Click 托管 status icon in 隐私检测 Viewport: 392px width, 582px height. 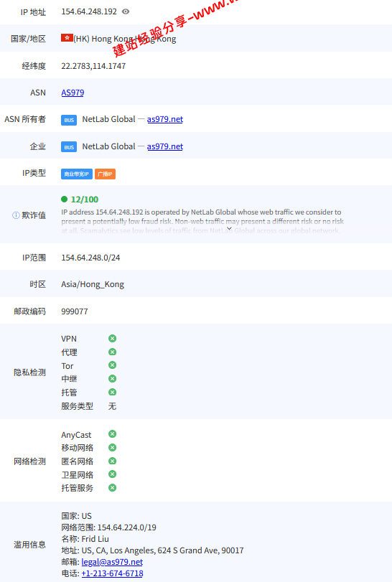click(x=113, y=393)
